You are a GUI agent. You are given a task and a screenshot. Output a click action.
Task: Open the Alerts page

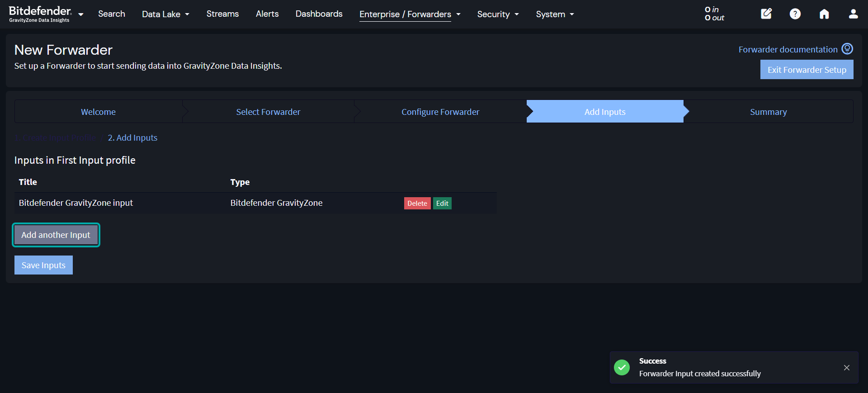(x=267, y=14)
